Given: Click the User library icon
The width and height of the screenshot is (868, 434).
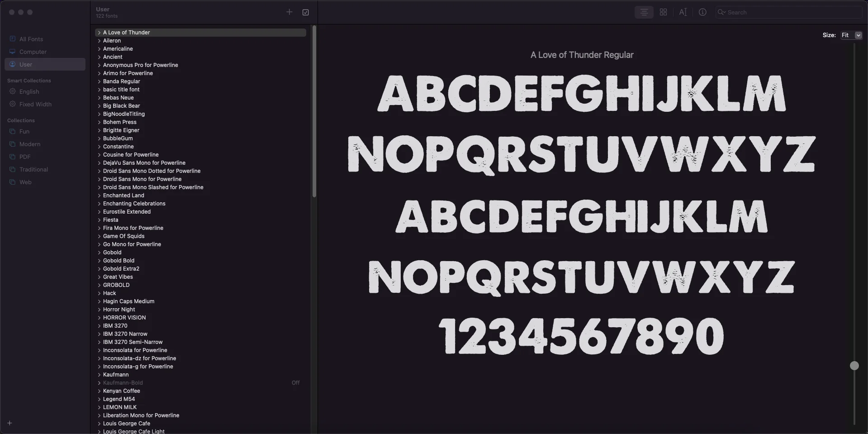Looking at the screenshot, I should 13,64.
